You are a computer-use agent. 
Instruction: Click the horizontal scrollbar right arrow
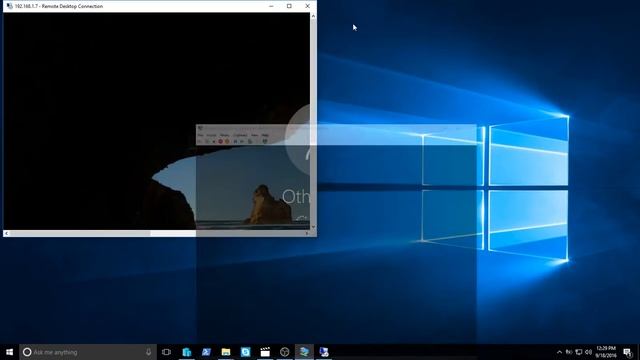[307, 233]
